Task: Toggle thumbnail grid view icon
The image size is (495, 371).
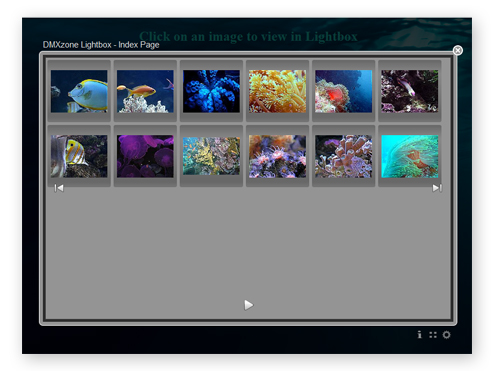Action: coord(433,335)
